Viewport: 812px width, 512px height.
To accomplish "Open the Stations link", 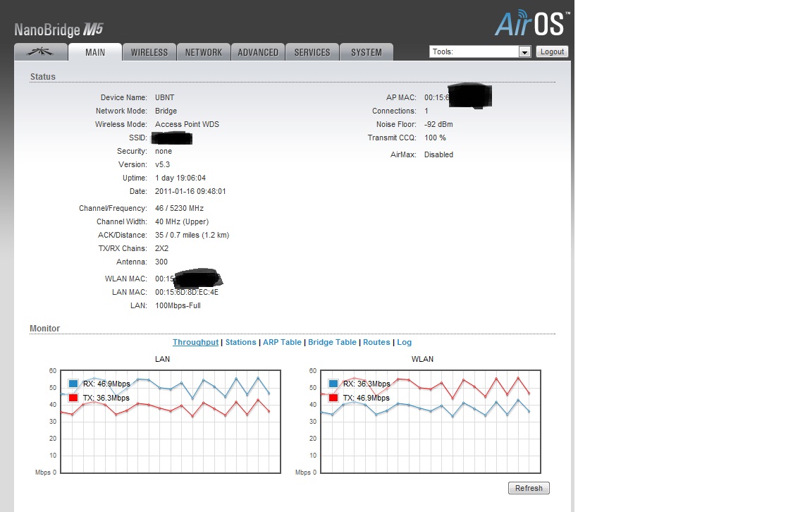I will click(240, 342).
